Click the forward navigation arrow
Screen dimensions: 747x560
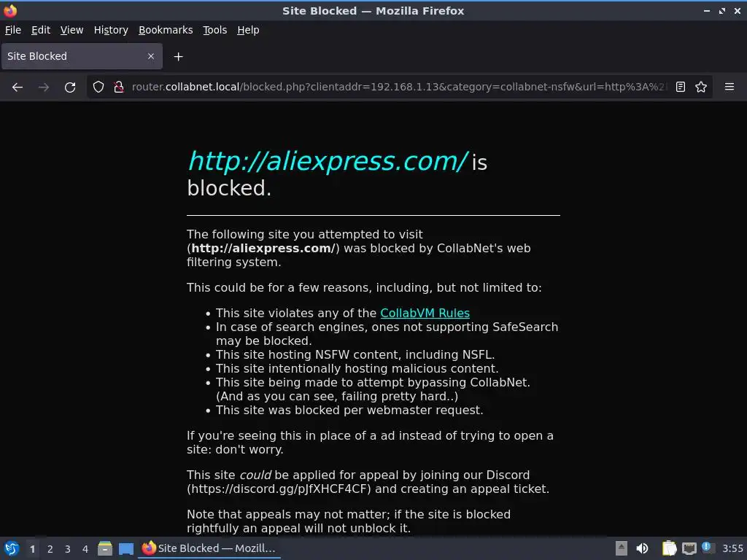point(43,87)
